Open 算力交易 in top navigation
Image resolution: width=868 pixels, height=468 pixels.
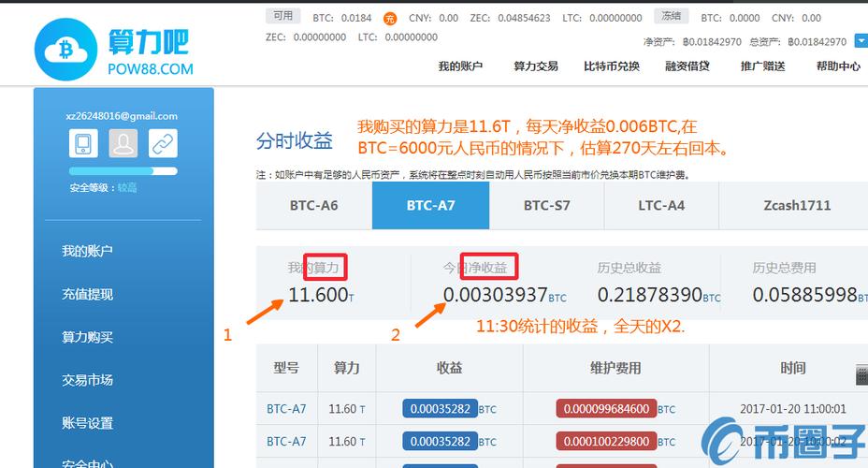535,66
